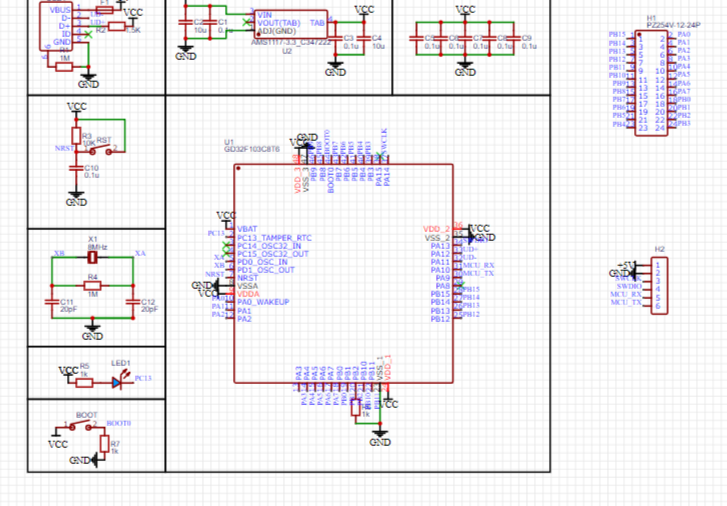
Task: Click +5V power symbol at H2
Action: click(x=627, y=265)
